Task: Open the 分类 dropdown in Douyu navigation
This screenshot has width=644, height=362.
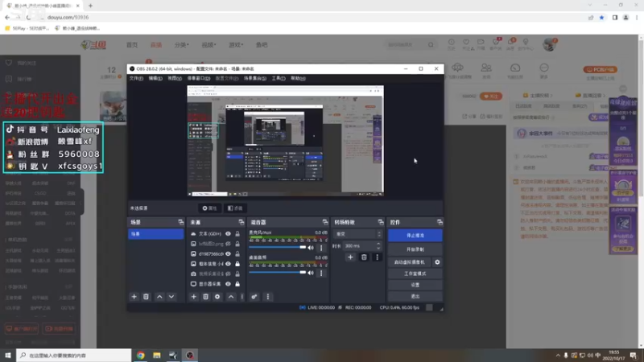Action: [x=182, y=45]
